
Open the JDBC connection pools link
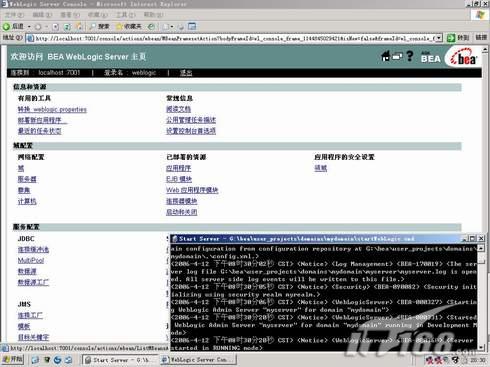point(33,249)
